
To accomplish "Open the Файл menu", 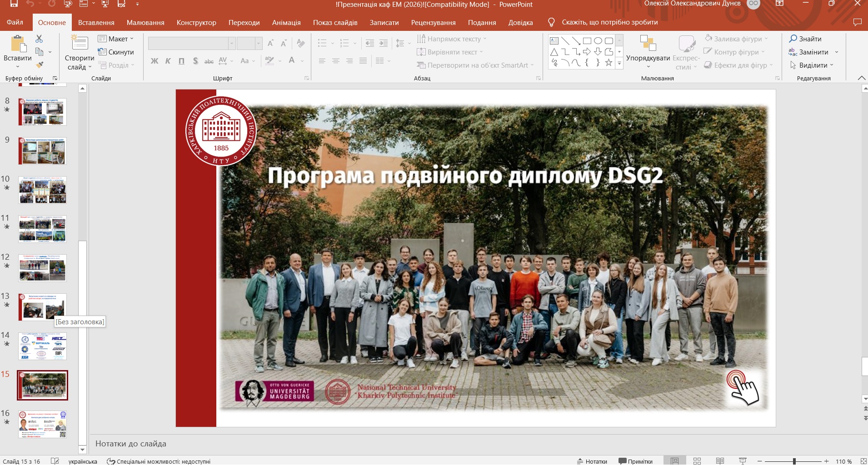I will [15, 22].
